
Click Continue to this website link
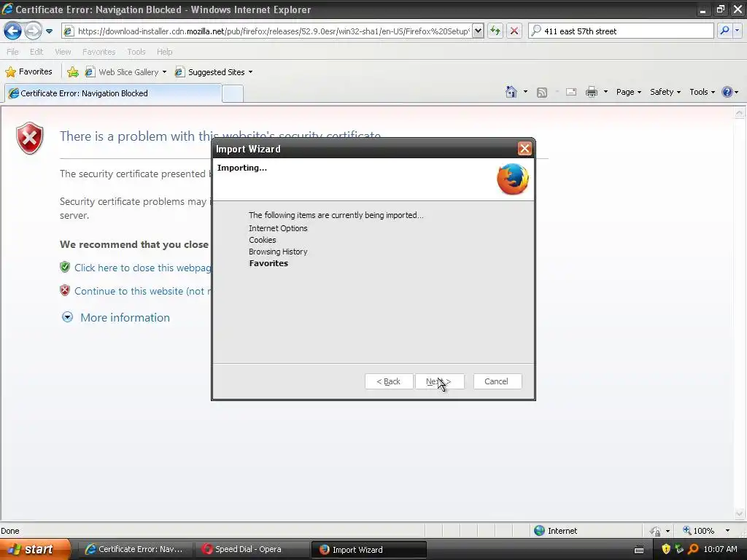(x=143, y=291)
